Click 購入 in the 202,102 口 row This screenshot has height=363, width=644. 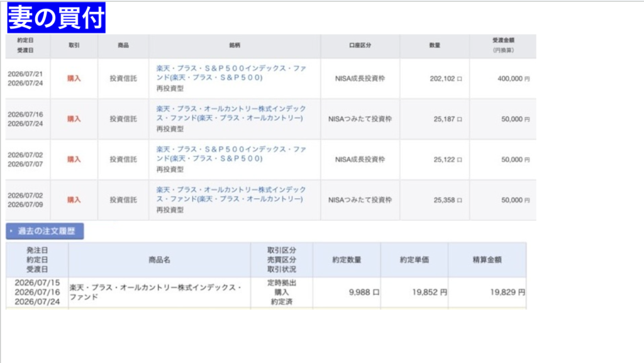tap(74, 79)
